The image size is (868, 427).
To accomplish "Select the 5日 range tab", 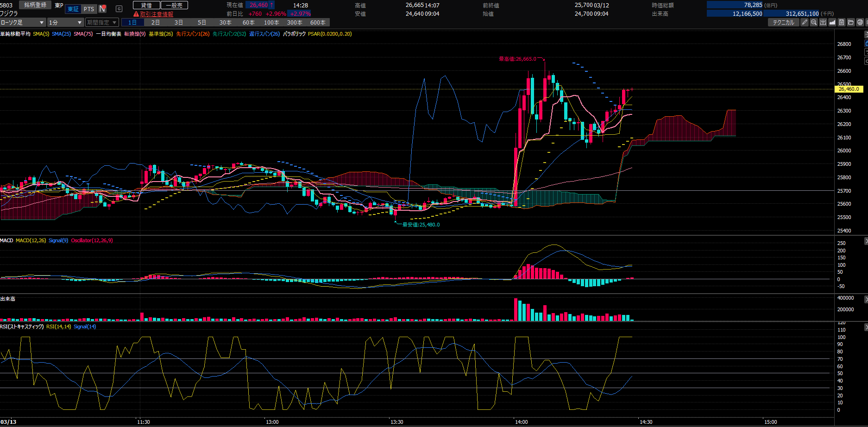I will (x=202, y=22).
